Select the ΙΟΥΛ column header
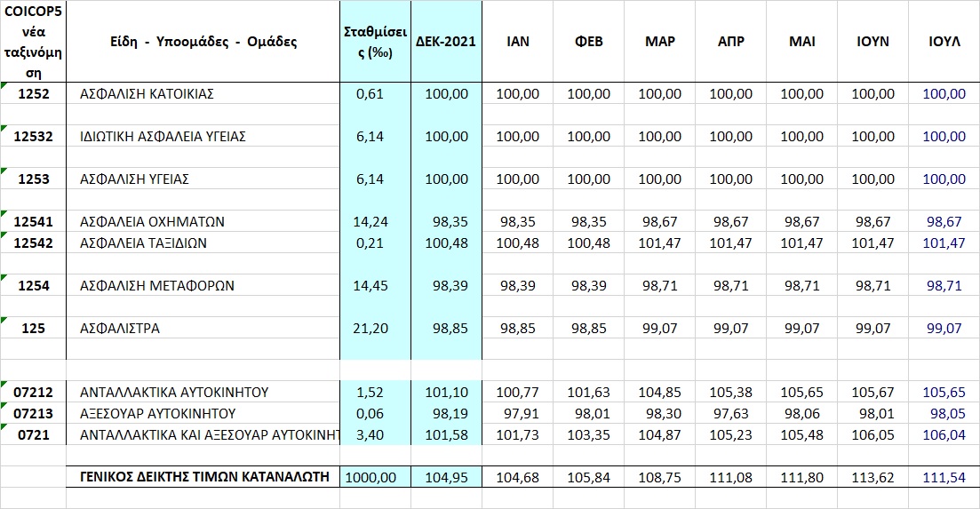This screenshot has width=980, height=509. [944, 42]
